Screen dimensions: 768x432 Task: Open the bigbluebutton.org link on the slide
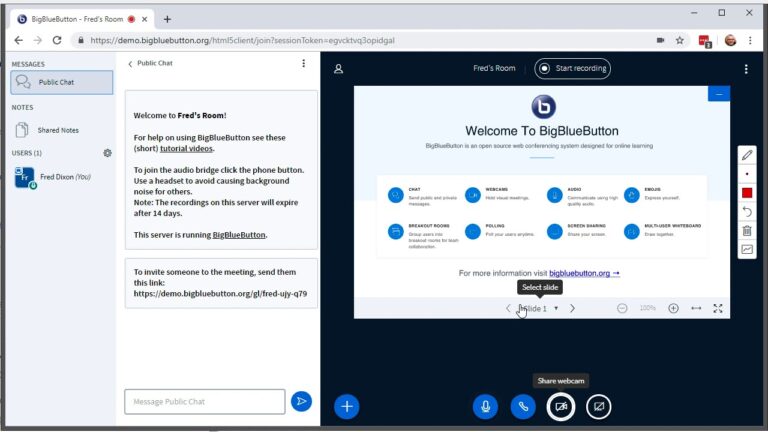point(584,273)
